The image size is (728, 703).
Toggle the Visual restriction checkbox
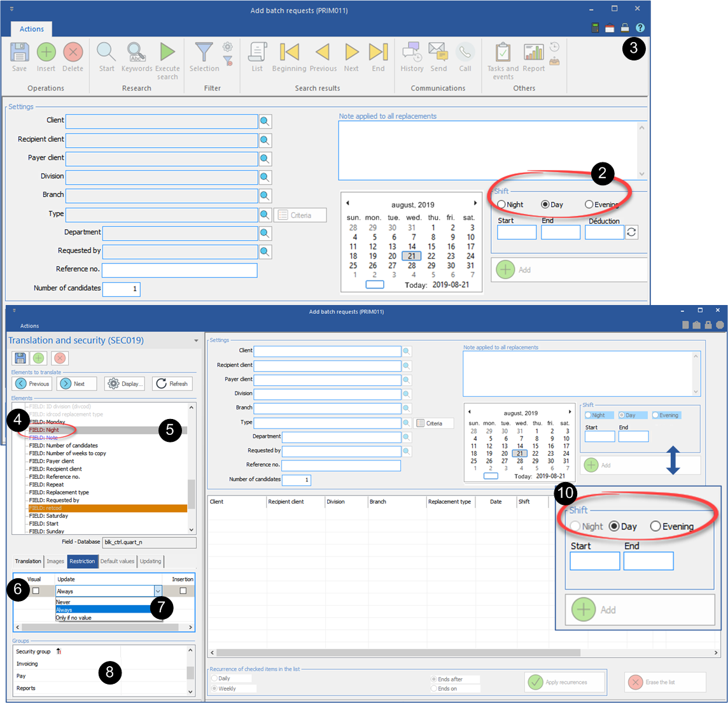tap(36, 590)
